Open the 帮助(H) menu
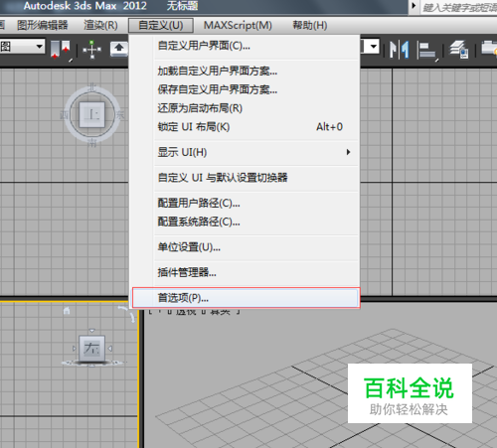Viewport: 497px width, 448px height. [x=310, y=25]
